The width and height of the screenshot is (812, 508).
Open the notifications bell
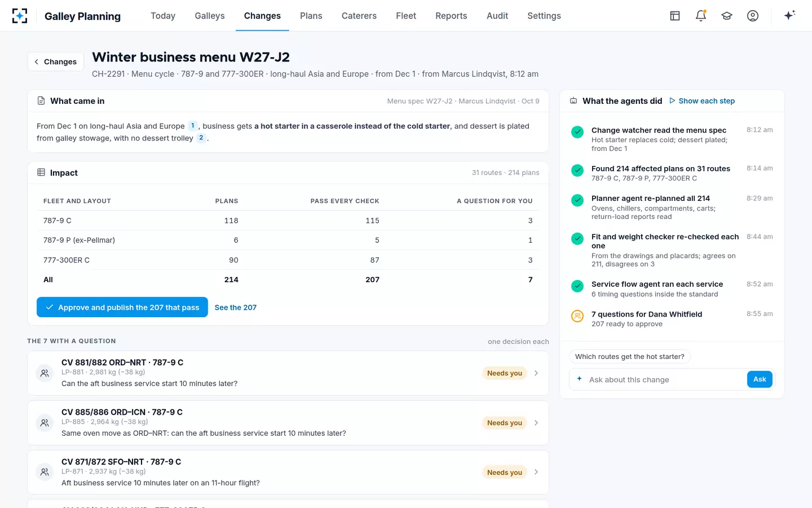(x=701, y=16)
